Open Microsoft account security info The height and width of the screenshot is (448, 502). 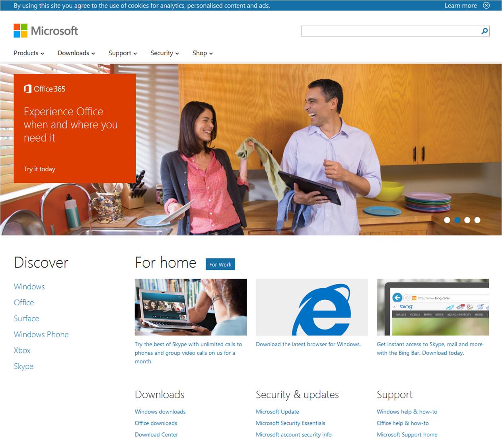[x=294, y=435]
